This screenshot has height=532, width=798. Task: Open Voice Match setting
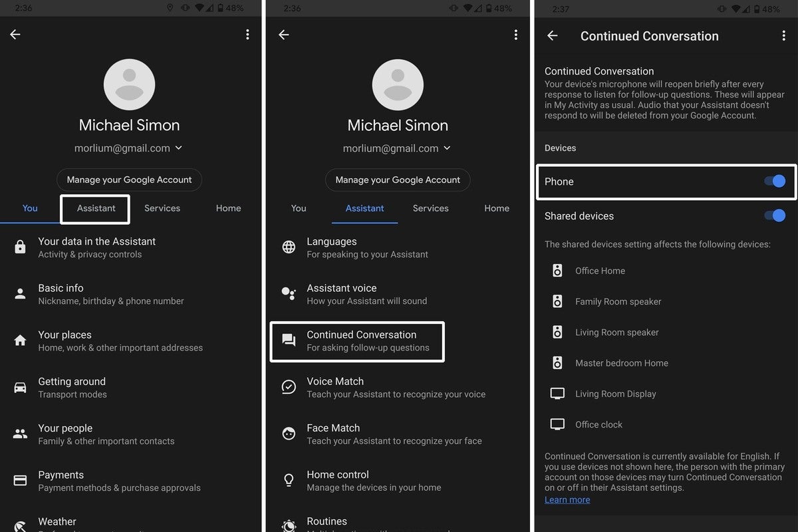(398, 387)
